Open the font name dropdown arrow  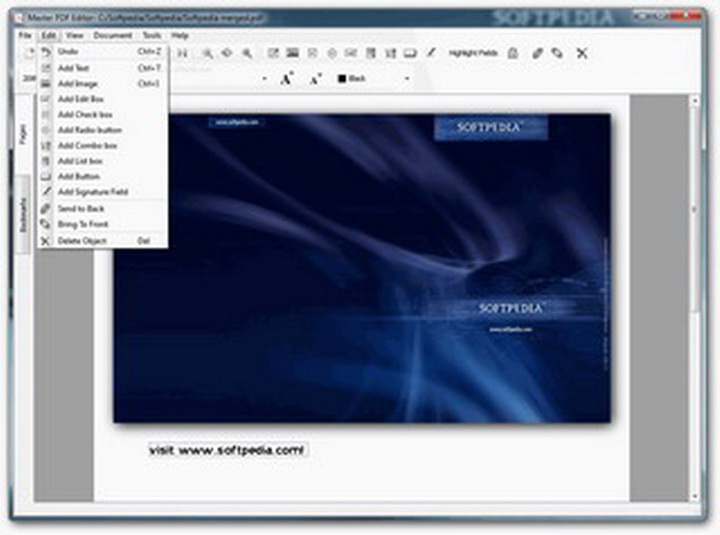[x=264, y=79]
